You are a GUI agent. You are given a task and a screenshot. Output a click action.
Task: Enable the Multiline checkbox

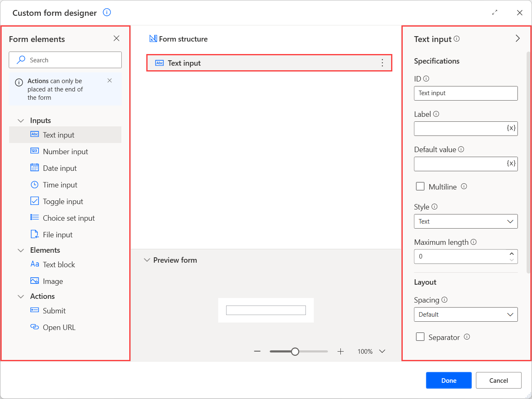(x=420, y=186)
